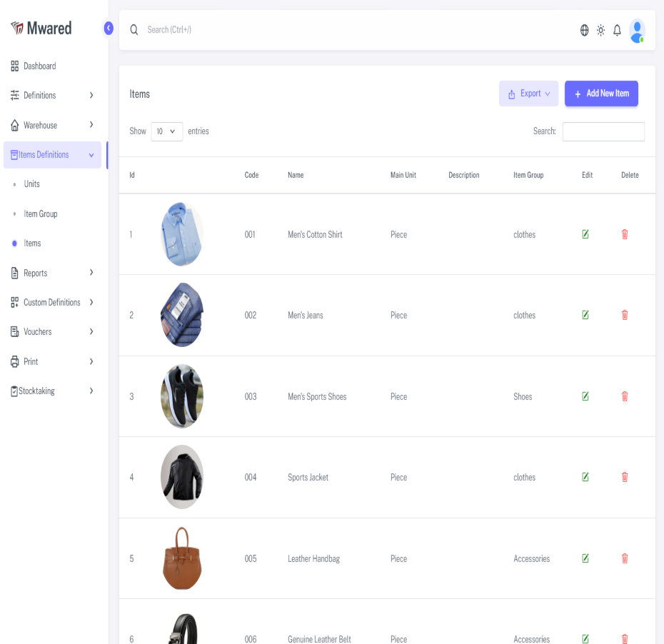This screenshot has height=644, width=664.
Task: Open the Stocktaking menu label
Action: tap(37, 391)
